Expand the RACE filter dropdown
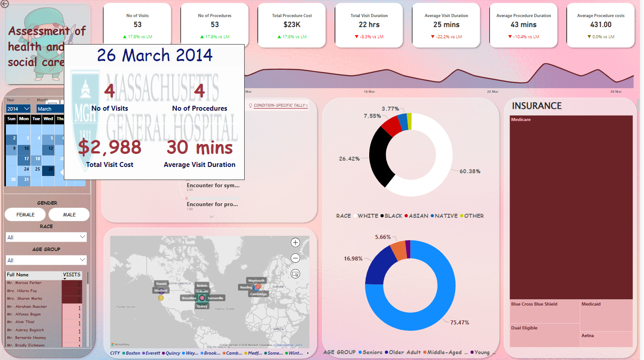This screenshot has width=644, height=360. 46,237
